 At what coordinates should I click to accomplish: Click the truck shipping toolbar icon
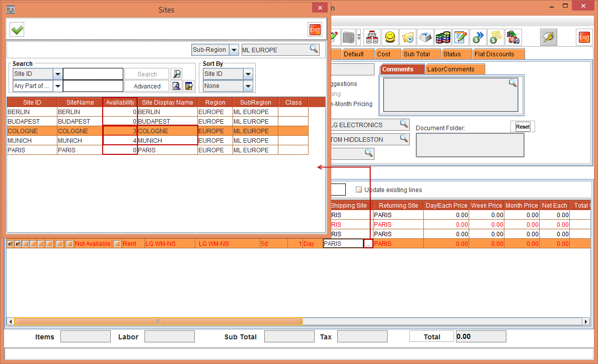513,37
